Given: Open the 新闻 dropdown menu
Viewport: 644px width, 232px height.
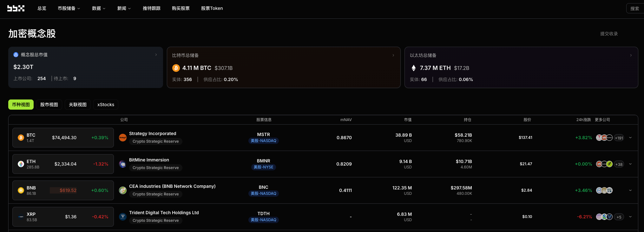Looking at the screenshot, I should point(124,8).
